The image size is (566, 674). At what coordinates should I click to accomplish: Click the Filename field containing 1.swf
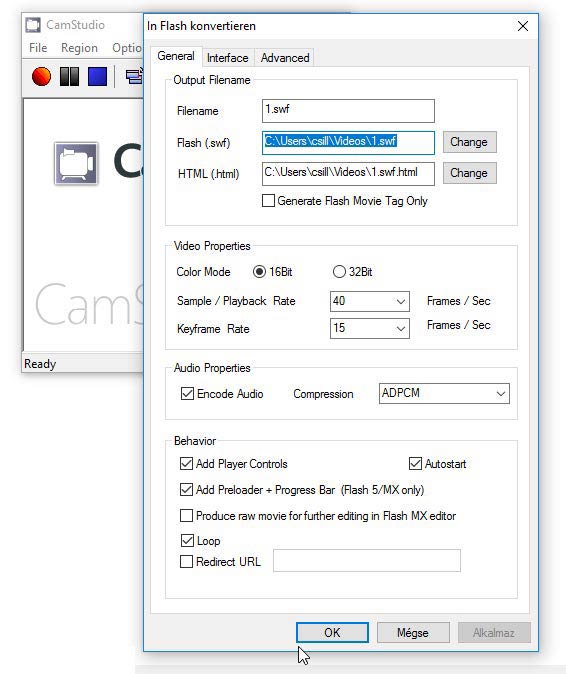pyautogui.click(x=348, y=111)
